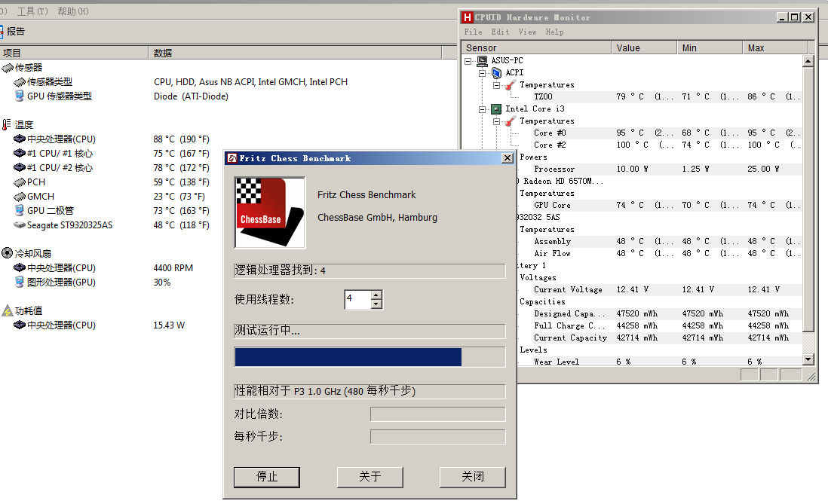The image size is (828, 504).
Task: Open File menu in Hardware Monitor
Action: pyautogui.click(x=473, y=32)
